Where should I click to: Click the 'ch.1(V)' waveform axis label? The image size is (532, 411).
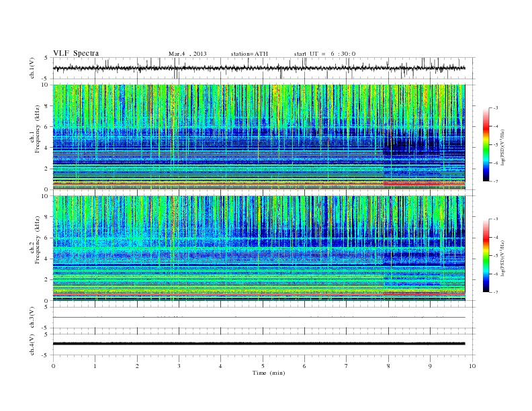pyautogui.click(x=32, y=68)
